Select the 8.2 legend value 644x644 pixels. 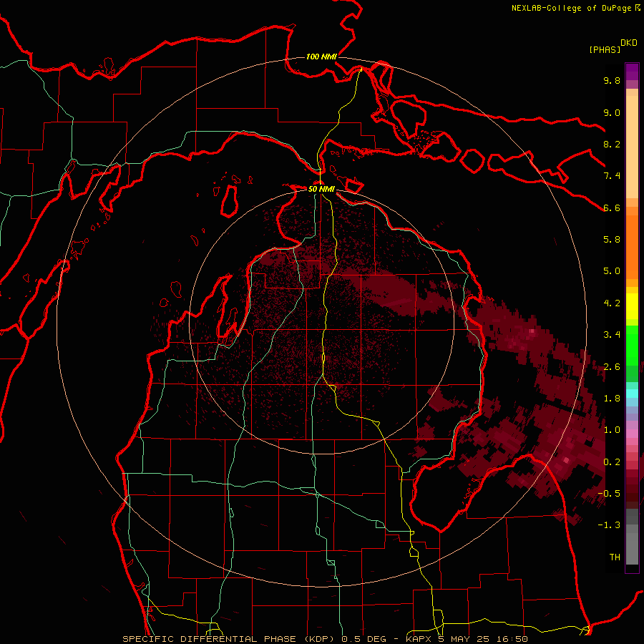(612, 144)
